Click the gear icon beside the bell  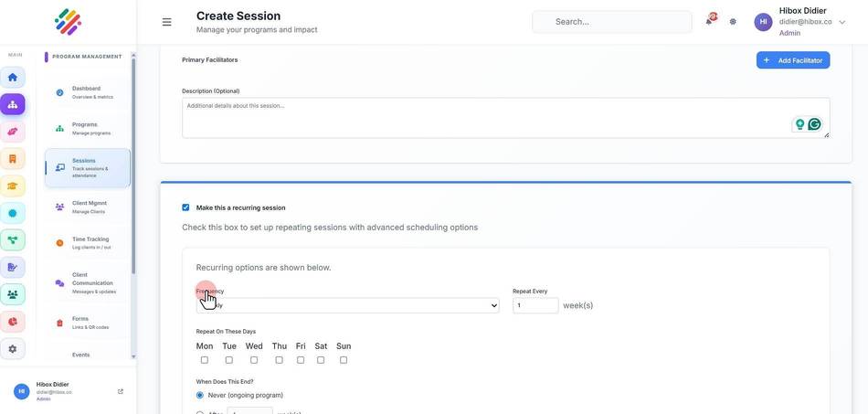pos(733,22)
